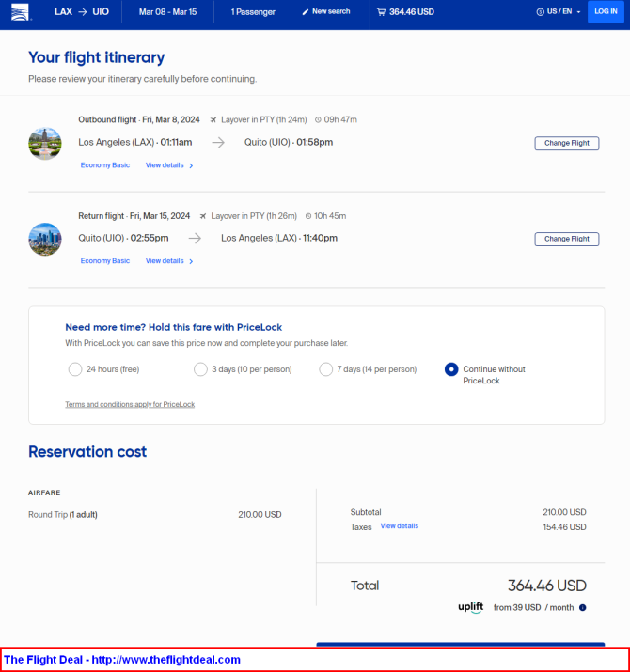Click 'Your flight itinerary' heading

pyautogui.click(x=97, y=57)
